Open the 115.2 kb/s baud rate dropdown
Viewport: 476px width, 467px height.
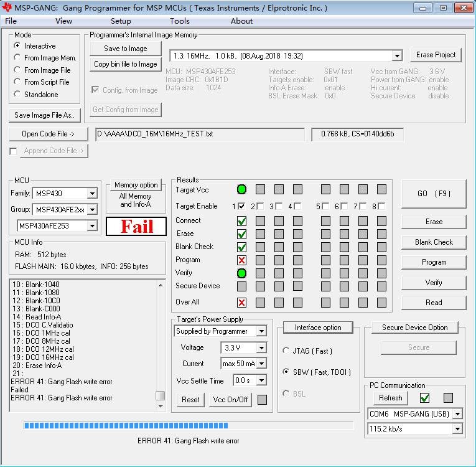[x=457, y=429]
